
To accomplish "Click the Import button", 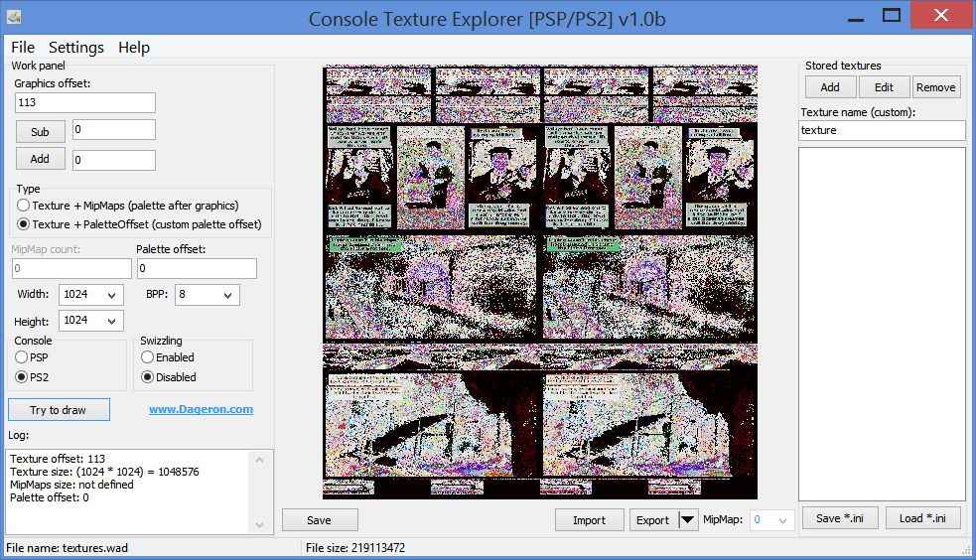I will pos(589,520).
